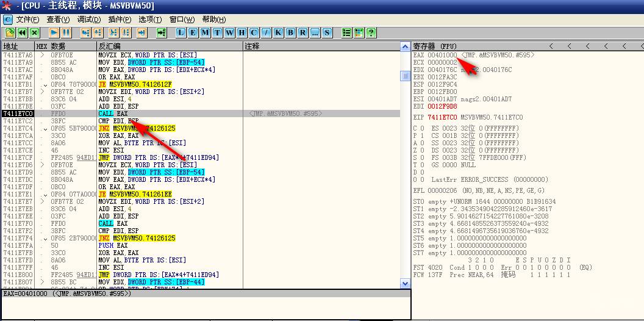Select the CMP EDI,ESP row at 7411E7C2
This screenshot has height=321, width=644.
[201, 121]
